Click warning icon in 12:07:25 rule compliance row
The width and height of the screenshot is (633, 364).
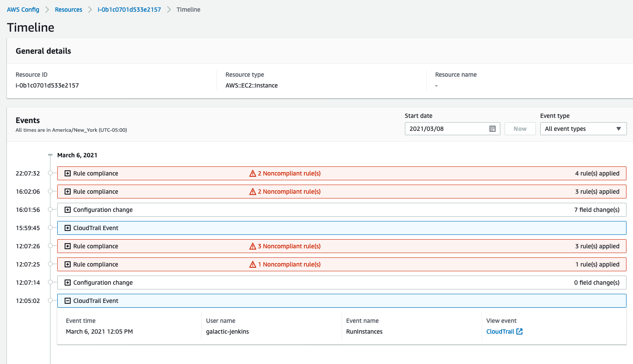coord(253,264)
